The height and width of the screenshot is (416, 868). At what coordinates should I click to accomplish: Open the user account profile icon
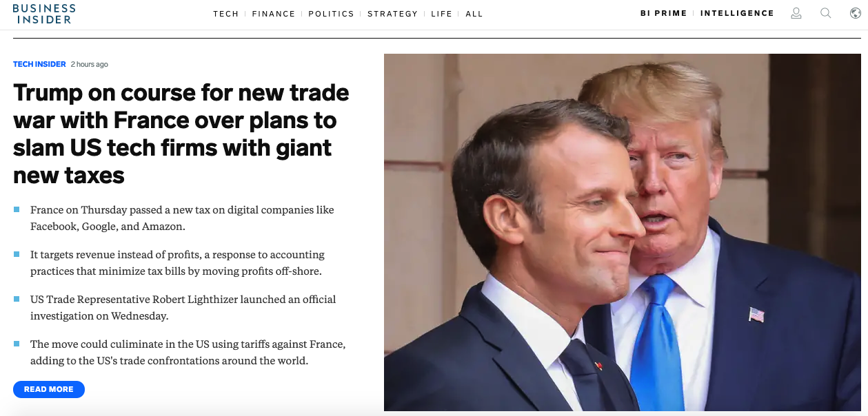coord(796,13)
